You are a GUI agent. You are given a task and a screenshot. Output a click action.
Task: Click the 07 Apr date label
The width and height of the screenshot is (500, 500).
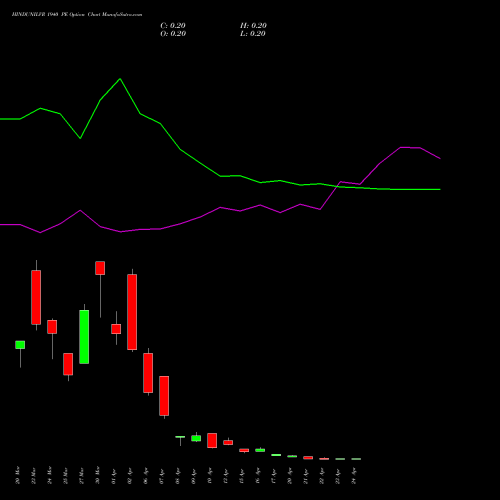point(161,476)
